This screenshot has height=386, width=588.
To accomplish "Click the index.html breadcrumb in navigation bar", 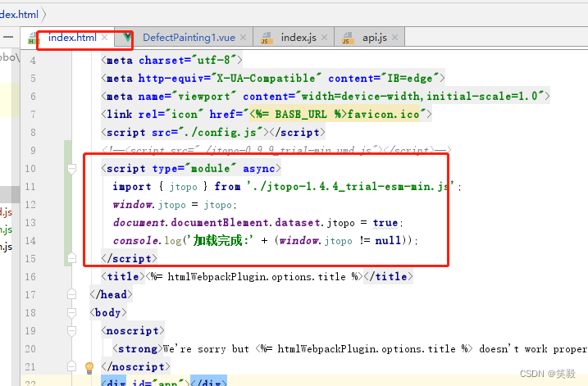I will coord(20,15).
